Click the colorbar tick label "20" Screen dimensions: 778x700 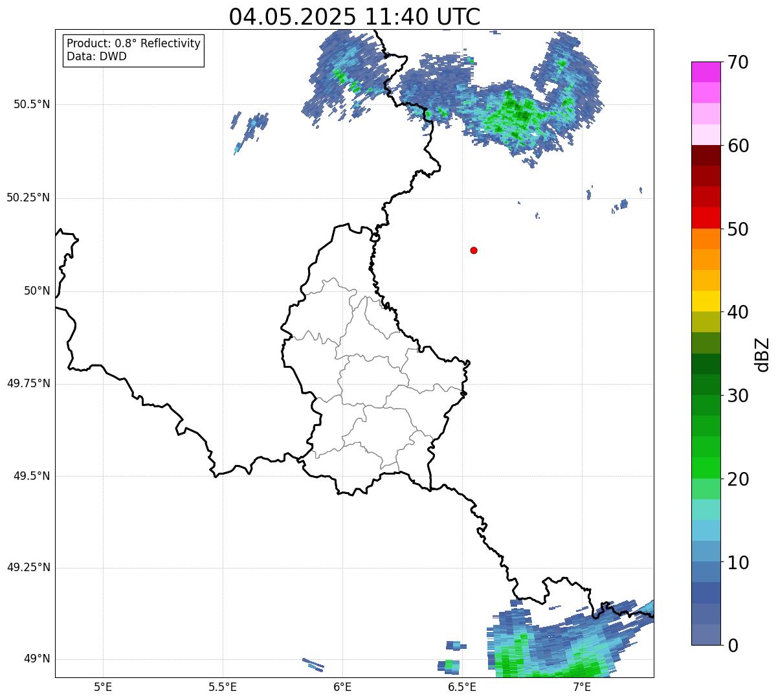(x=738, y=479)
